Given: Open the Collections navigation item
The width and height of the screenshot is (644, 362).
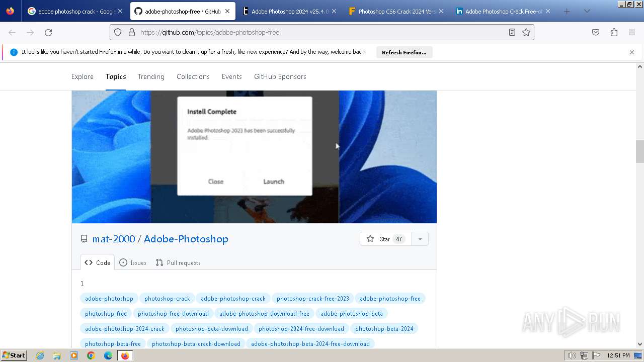Looking at the screenshot, I should click(193, 76).
